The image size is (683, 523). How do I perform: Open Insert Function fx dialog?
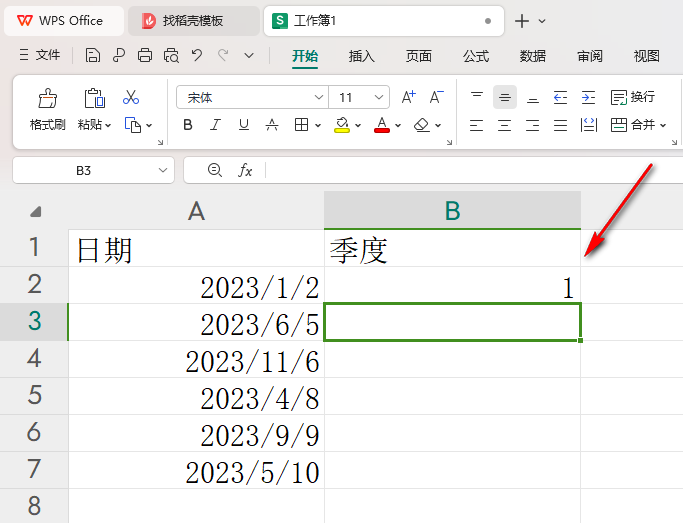coord(245,170)
